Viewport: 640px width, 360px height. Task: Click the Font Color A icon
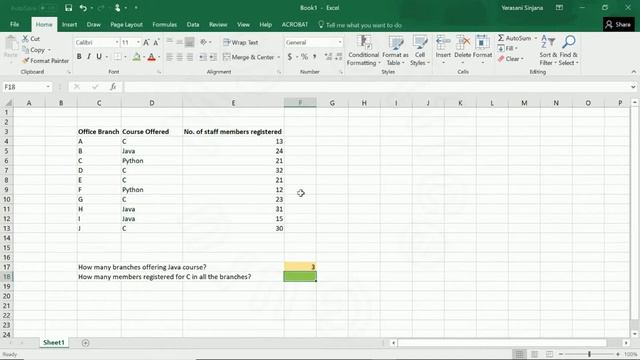[x=151, y=57]
